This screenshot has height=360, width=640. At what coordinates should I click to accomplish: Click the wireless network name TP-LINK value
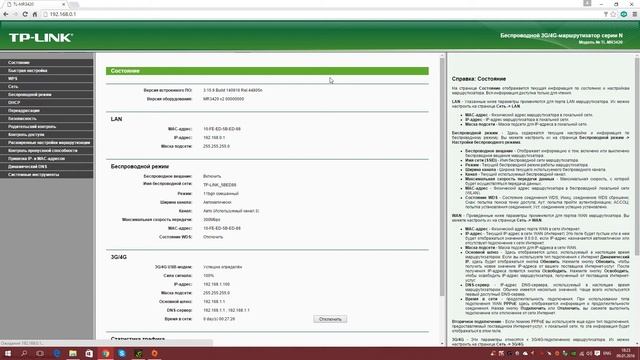click(220, 185)
